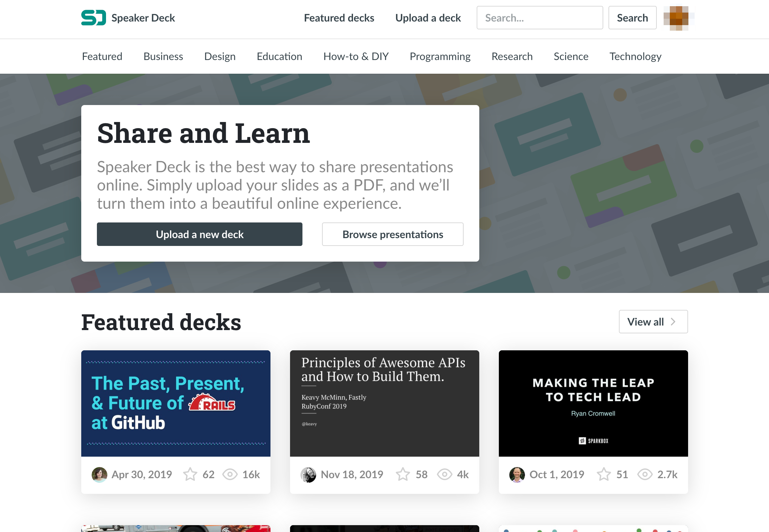Open the How-to & DIY category
Screen dimensions: 769x532
(x=356, y=56)
